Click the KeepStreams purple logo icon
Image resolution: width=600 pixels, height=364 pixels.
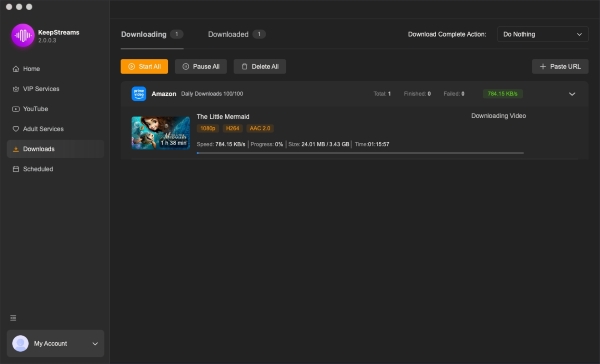click(23, 35)
